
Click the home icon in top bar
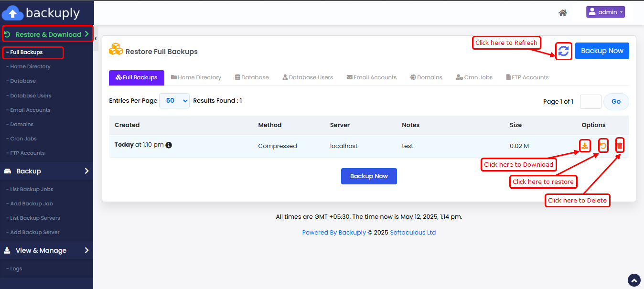coord(562,13)
